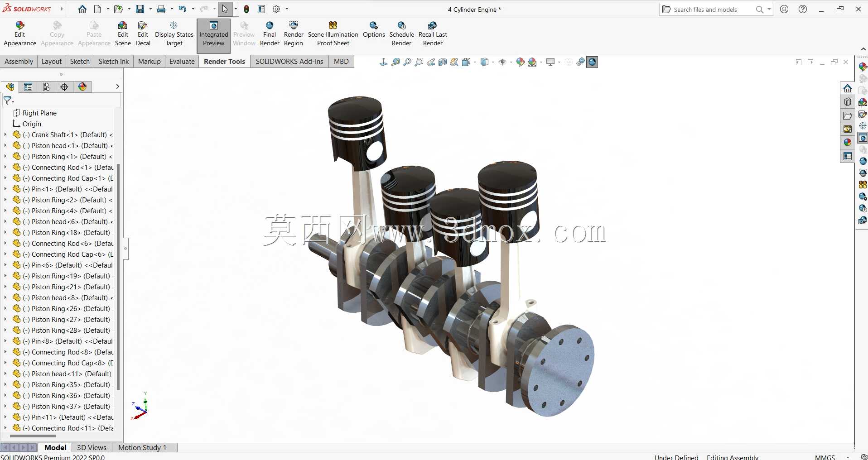Viewport: 868px width, 460px height.
Task: Click the MMGS unit system status
Action: click(x=825, y=457)
